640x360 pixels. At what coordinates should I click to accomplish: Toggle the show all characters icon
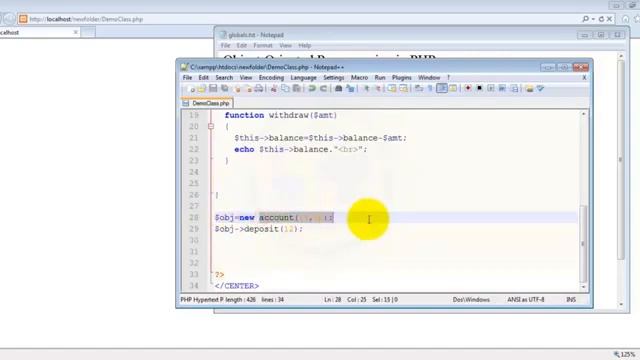tap(430, 89)
